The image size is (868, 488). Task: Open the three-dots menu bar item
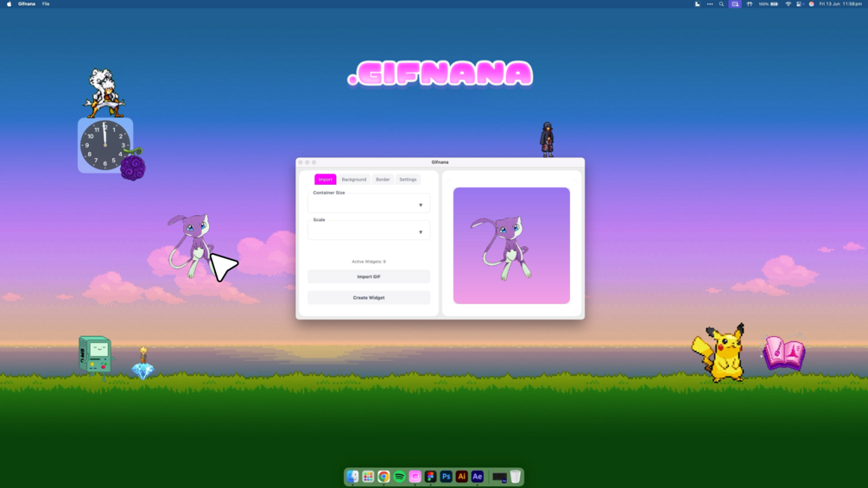710,3
